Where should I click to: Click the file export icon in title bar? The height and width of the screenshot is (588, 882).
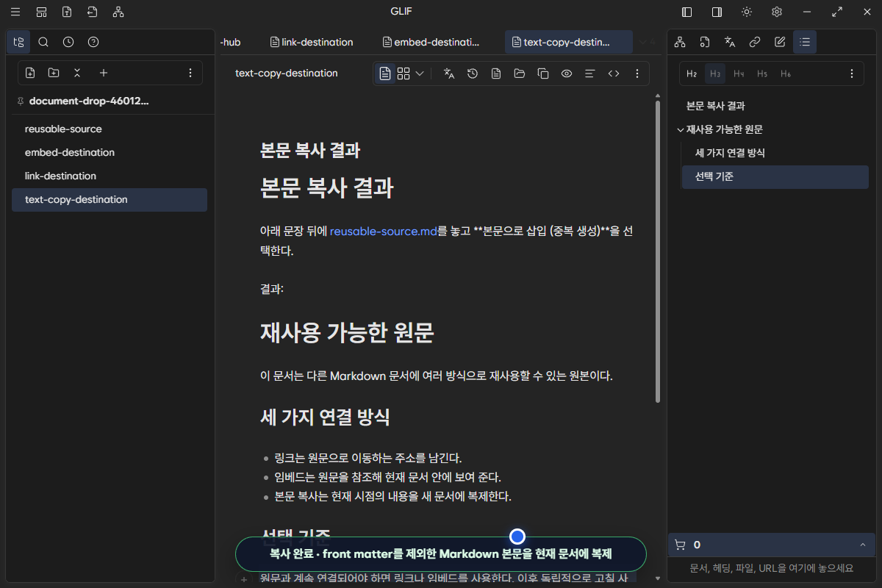click(67, 12)
